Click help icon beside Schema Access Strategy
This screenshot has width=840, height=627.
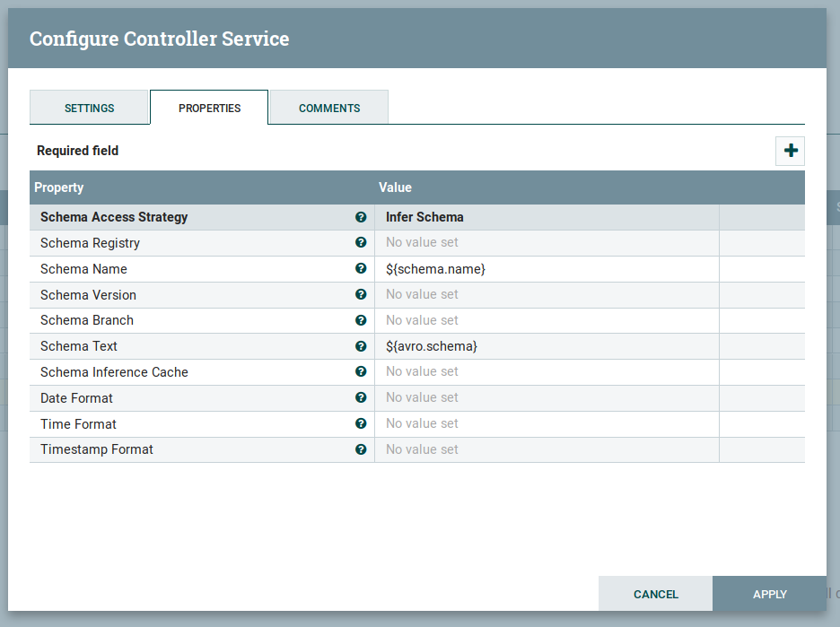click(x=361, y=217)
